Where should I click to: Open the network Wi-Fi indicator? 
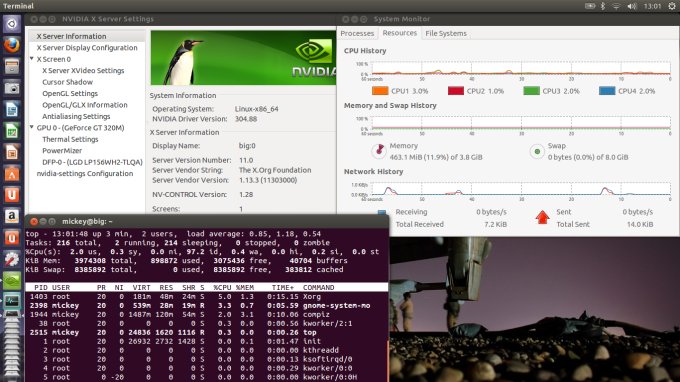616,6
